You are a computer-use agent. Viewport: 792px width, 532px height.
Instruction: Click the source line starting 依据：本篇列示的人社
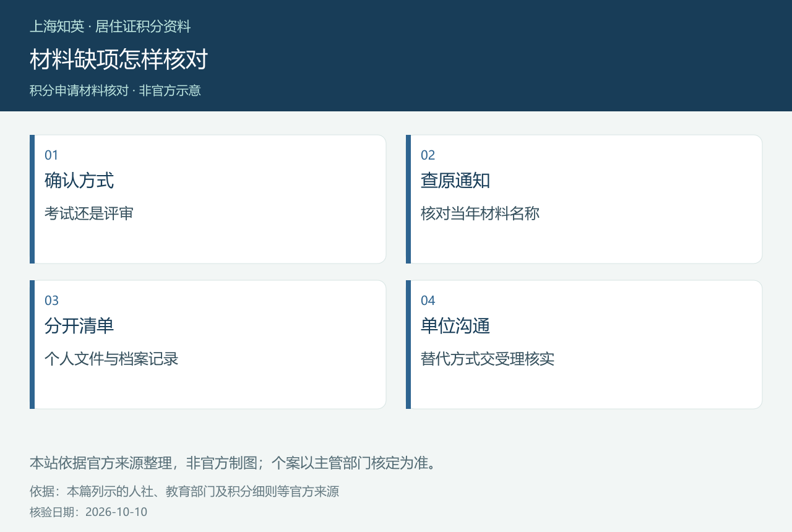[x=184, y=492]
